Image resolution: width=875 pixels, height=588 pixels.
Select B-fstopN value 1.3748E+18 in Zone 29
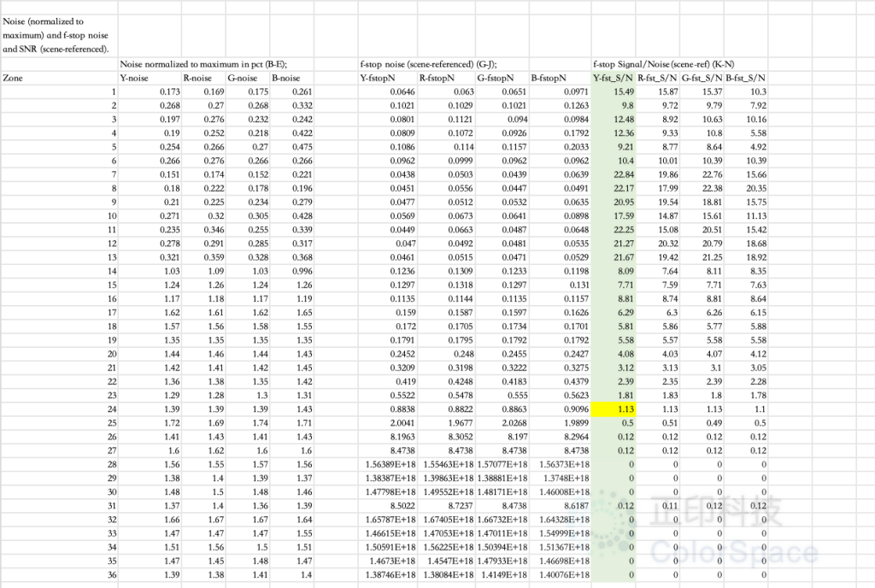[x=561, y=478]
